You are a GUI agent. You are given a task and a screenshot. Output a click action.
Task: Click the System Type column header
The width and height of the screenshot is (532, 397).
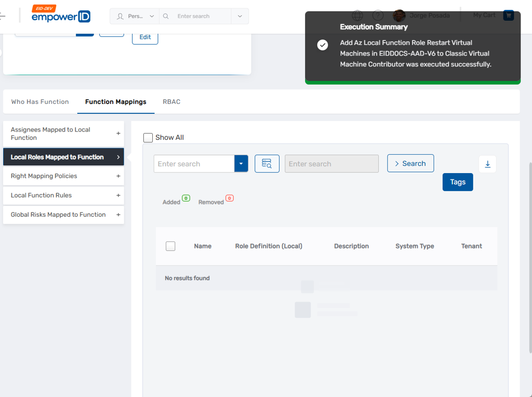coord(415,246)
